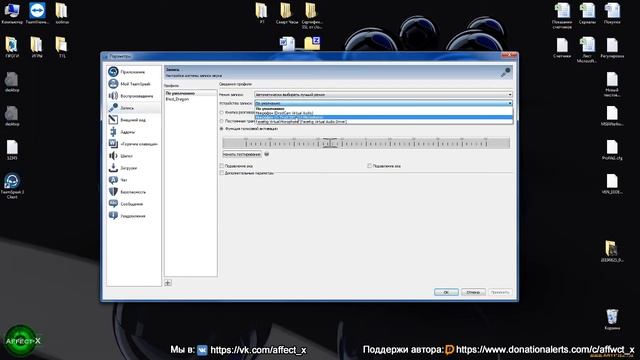Click the Profile1.cfg desktop file
The width and height of the screenshot is (640, 360).
click(x=612, y=150)
